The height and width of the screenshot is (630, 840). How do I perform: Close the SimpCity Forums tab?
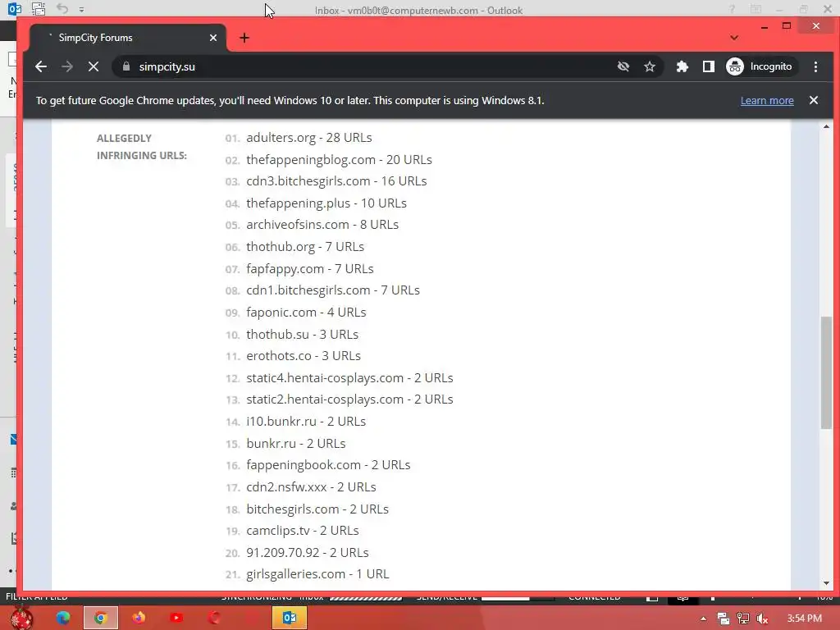click(213, 38)
